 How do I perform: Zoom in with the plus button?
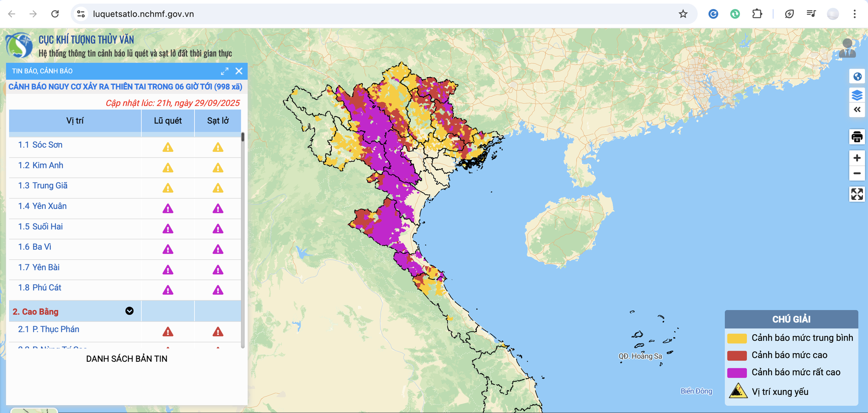(x=857, y=158)
